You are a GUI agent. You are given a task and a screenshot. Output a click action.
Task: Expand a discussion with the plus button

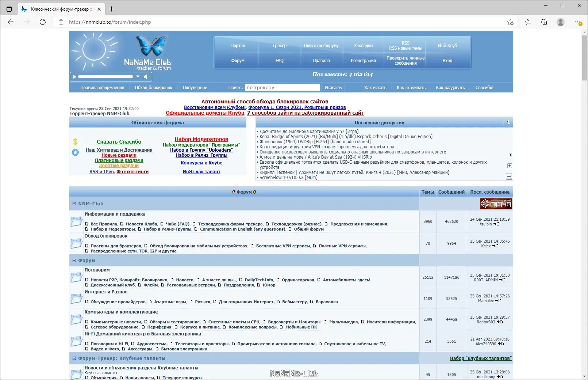[510, 155]
